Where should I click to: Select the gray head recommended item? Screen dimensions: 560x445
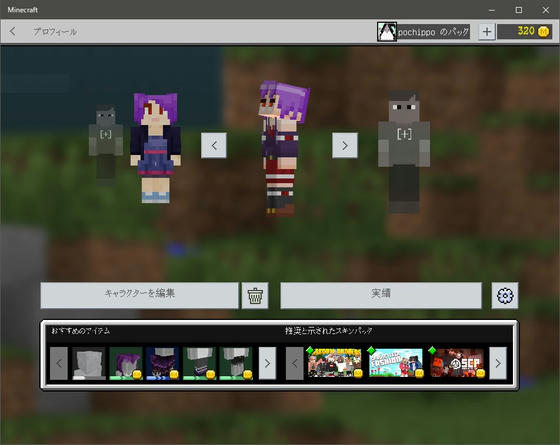point(89,363)
